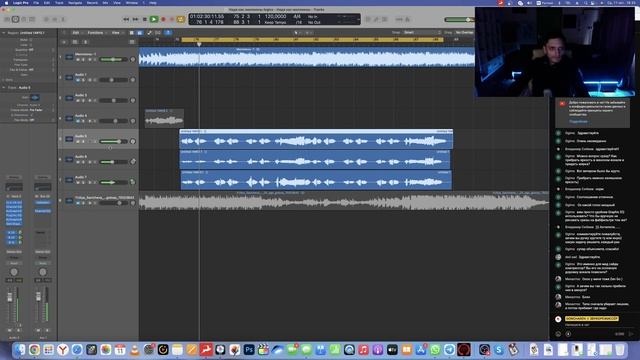Screen dimensions: 640x360
Task: Open Photoshop from the Dock
Action: tap(249, 350)
